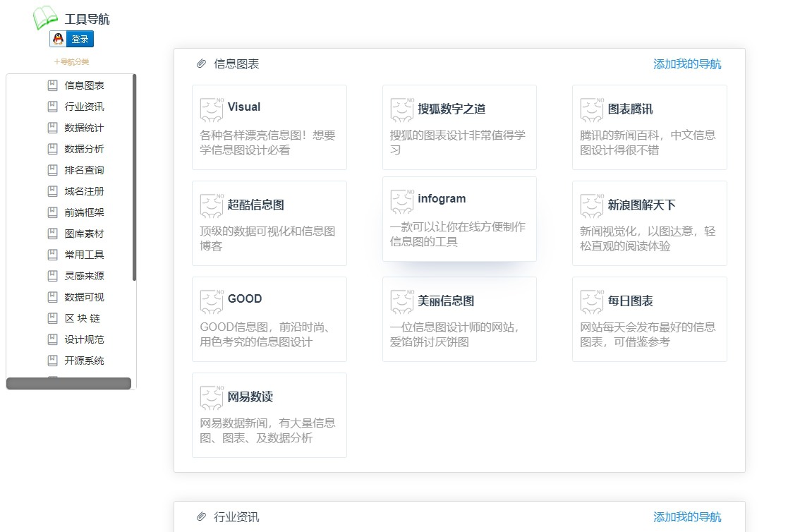This screenshot has width=788, height=532.
Task: Select 开源系统 in the sidebar
Action: [x=84, y=360]
